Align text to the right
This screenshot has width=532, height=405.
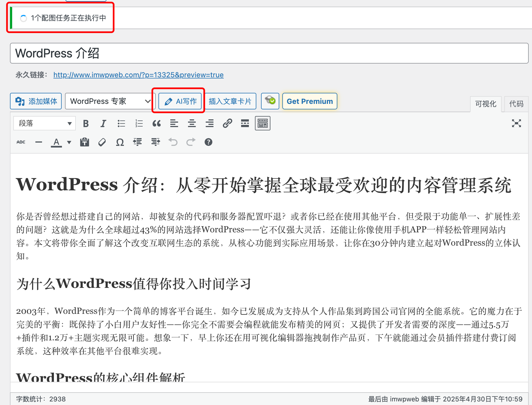tap(210, 123)
